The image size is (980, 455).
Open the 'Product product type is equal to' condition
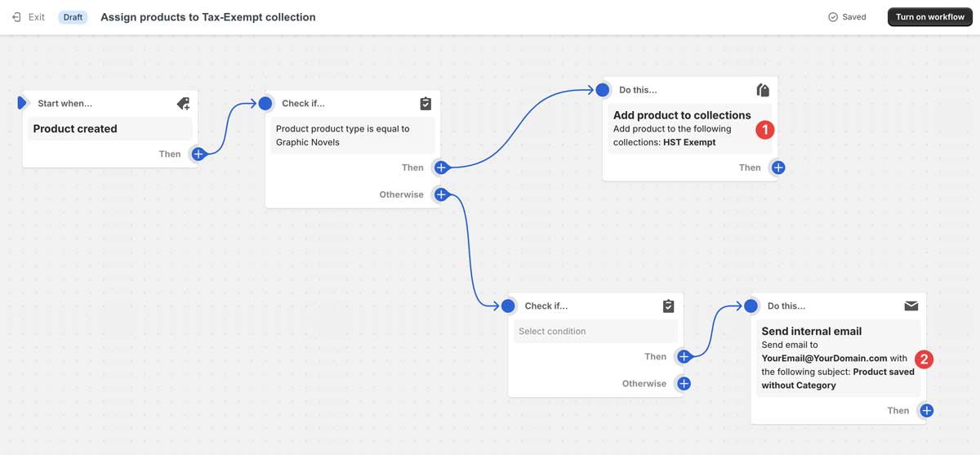click(353, 136)
